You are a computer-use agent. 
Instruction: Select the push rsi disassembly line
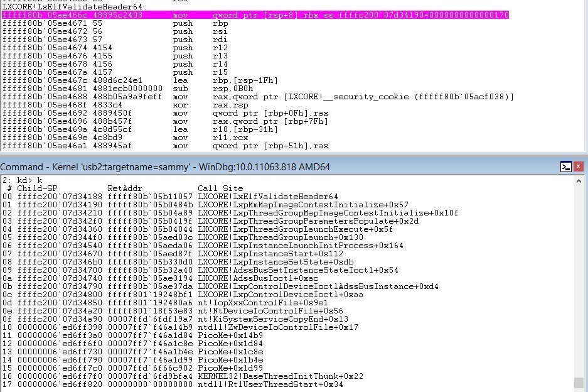click(115, 31)
